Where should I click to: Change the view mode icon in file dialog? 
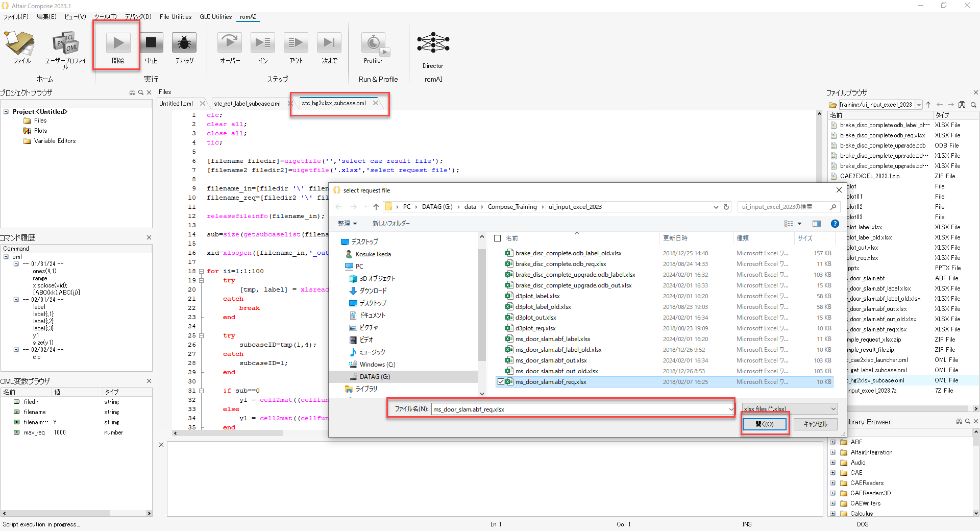tap(789, 224)
